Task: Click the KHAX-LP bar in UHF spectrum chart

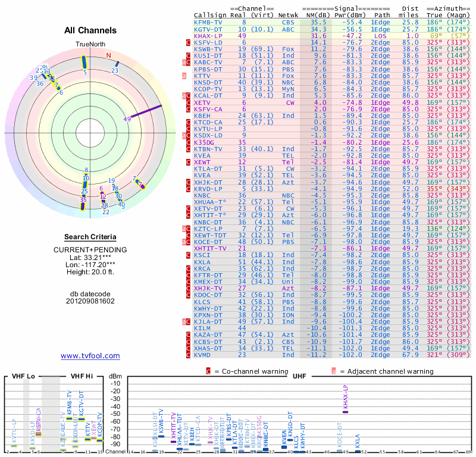Action: (x=345, y=411)
